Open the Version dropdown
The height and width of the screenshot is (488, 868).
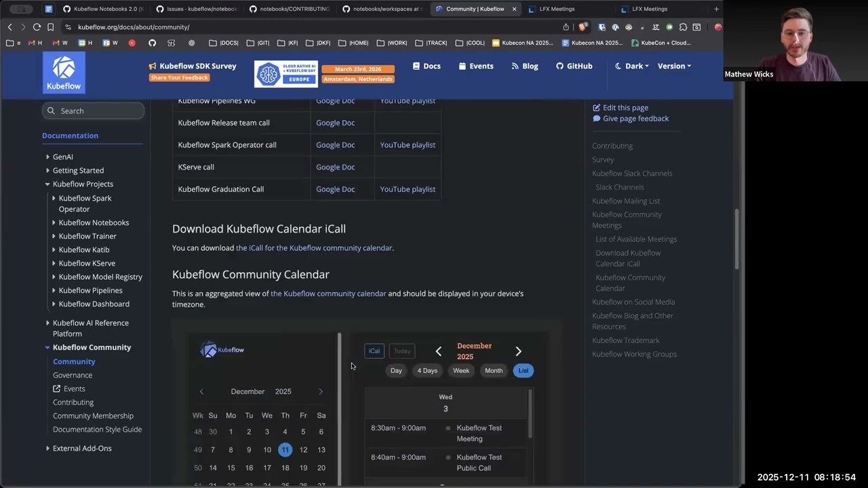tap(675, 66)
